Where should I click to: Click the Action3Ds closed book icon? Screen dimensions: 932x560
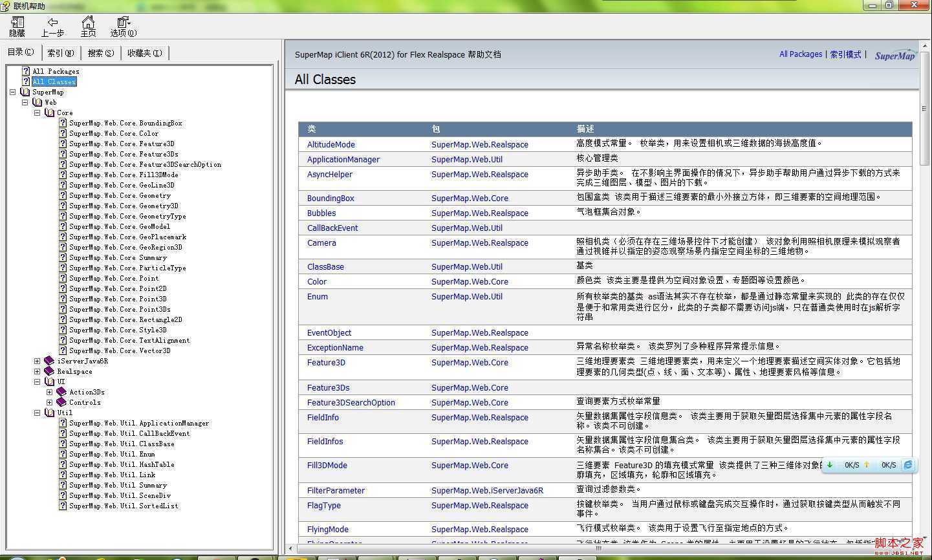(x=62, y=392)
